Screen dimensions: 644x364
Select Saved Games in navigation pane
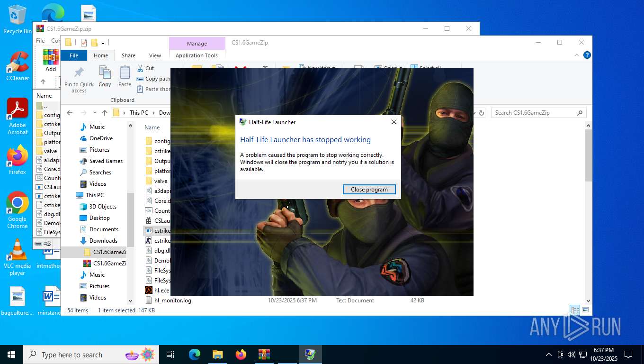(x=106, y=161)
